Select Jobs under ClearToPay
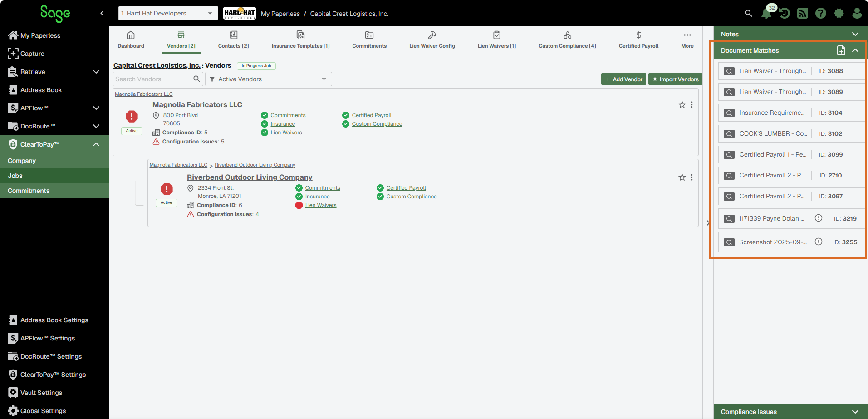868x419 pixels. coord(54,176)
